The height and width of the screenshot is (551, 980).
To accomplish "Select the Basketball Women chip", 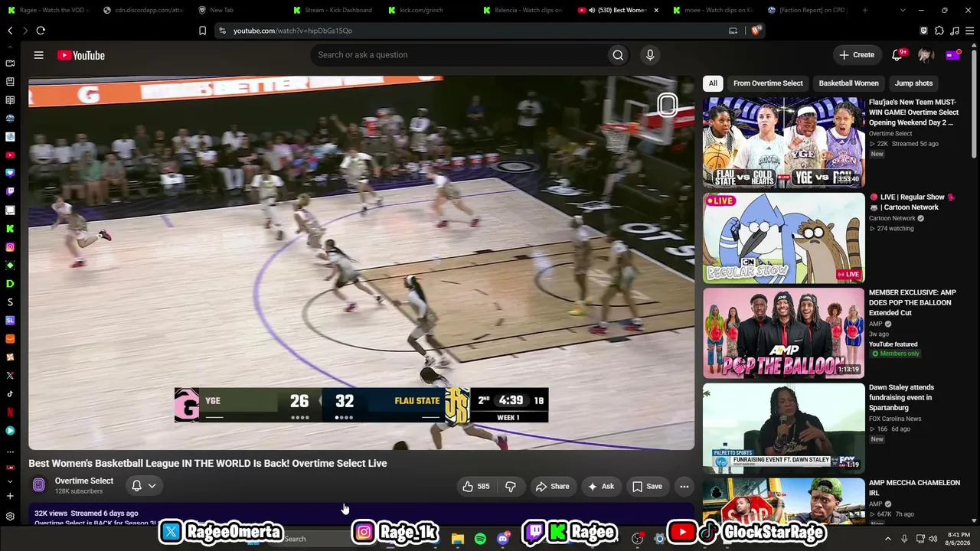I will tap(848, 83).
